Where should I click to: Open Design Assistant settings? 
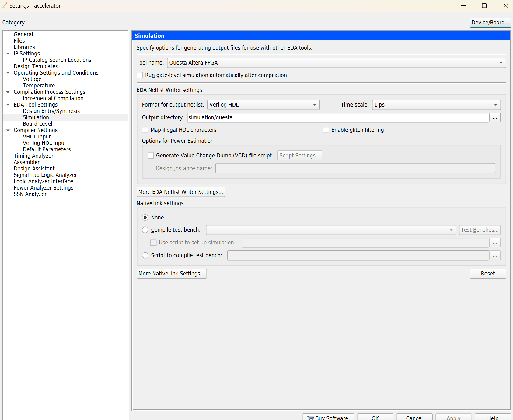pyautogui.click(x=34, y=169)
